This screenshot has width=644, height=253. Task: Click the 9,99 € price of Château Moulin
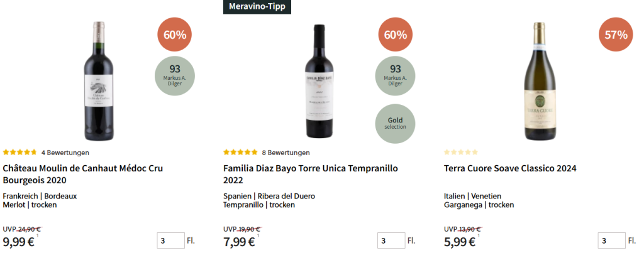[x=19, y=242]
